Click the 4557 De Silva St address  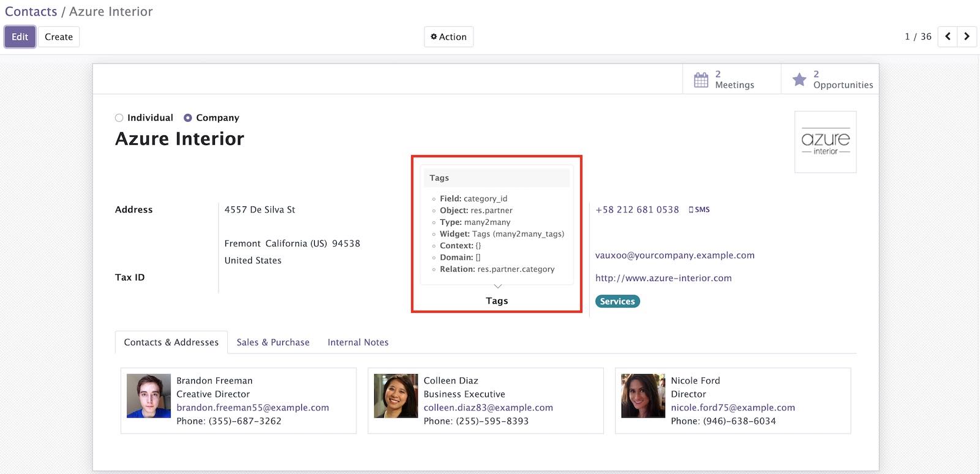click(260, 209)
